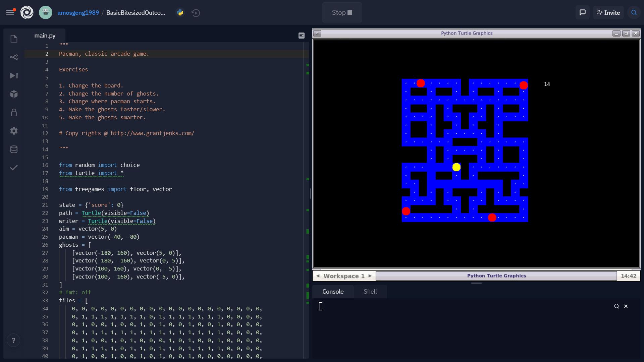Select Python Turtle Graphics taskbar entry
The image size is (644, 362).
coord(496,276)
